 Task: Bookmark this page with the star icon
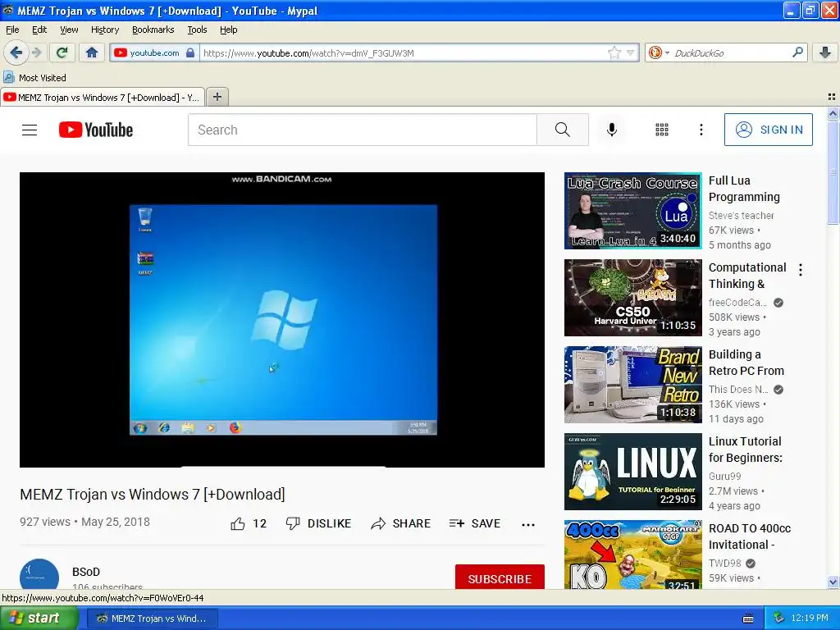pyautogui.click(x=614, y=52)
